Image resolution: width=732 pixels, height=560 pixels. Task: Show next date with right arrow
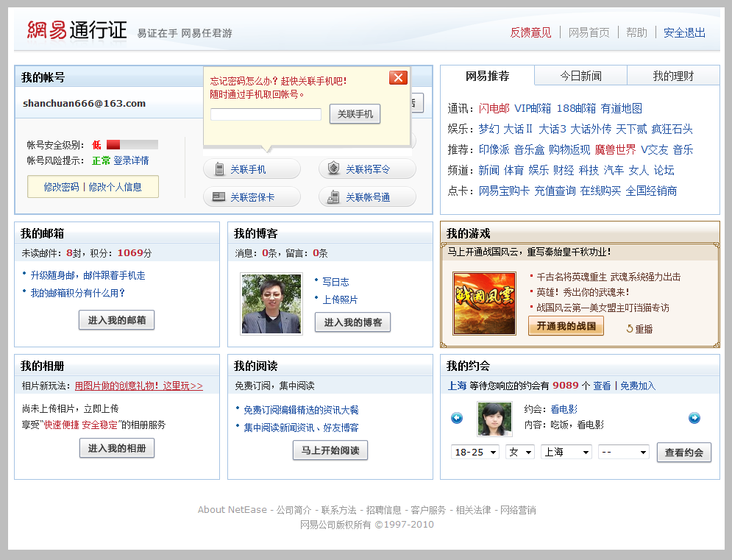(x=694, y=418)
